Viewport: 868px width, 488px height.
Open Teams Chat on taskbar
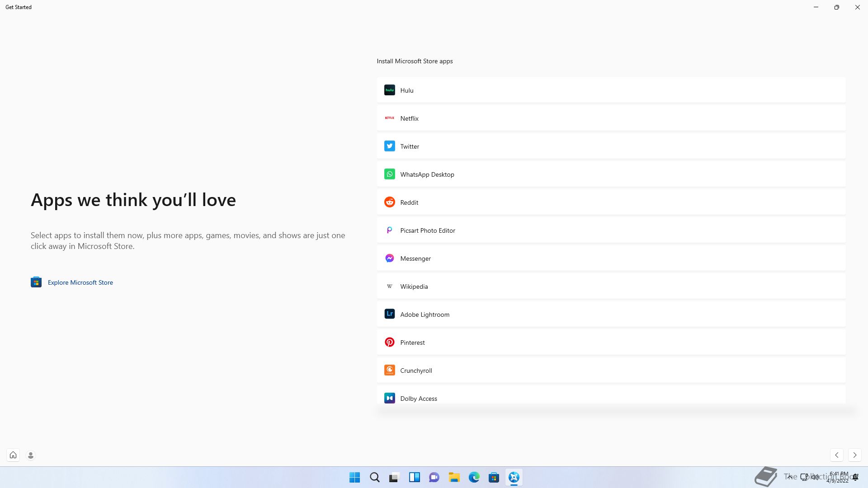pos(434,477)
